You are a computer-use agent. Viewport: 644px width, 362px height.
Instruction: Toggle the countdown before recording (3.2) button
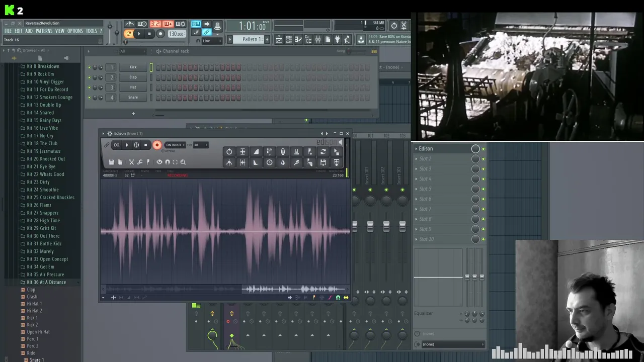click(155, 24)
